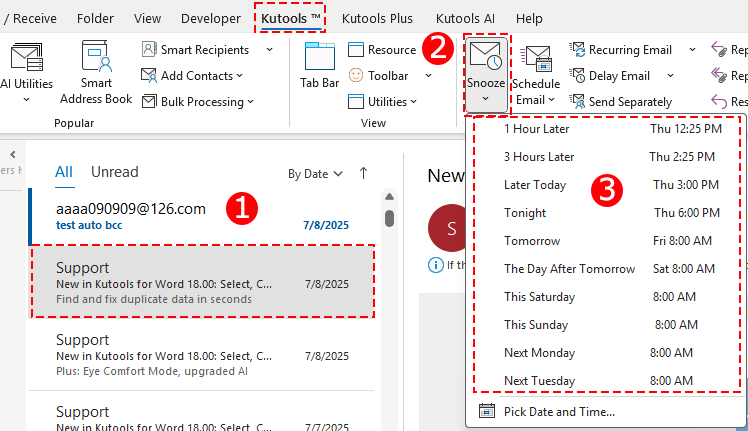
Task: Click the Bulk Processing icon
Action: click(149, 101)
